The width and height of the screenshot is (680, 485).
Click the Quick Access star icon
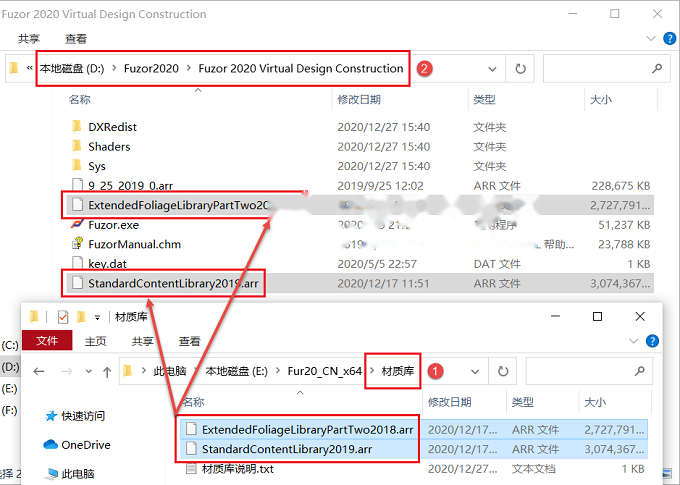(x=51, y=416)
